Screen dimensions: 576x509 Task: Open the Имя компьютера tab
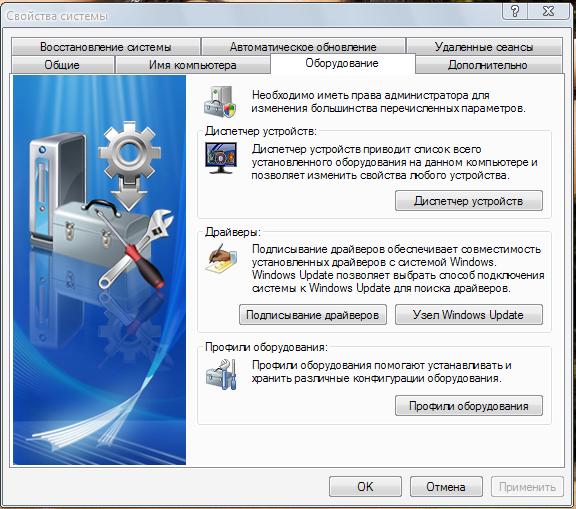192,65
